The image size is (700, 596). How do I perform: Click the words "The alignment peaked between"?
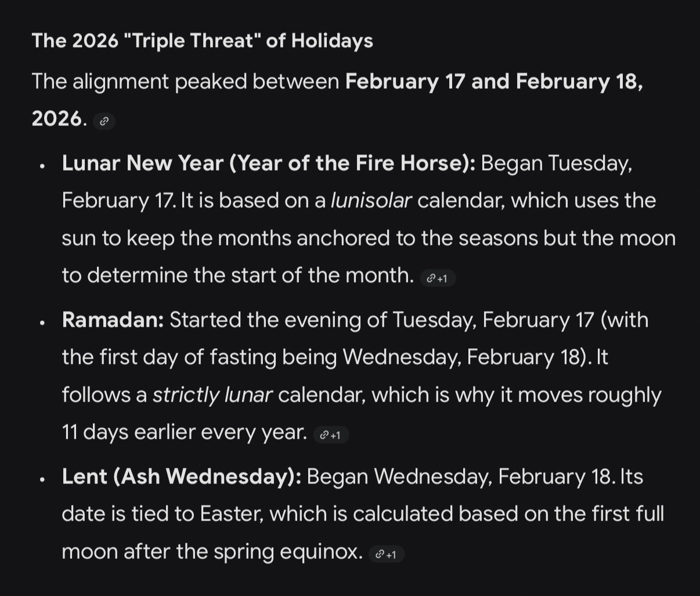185,81
